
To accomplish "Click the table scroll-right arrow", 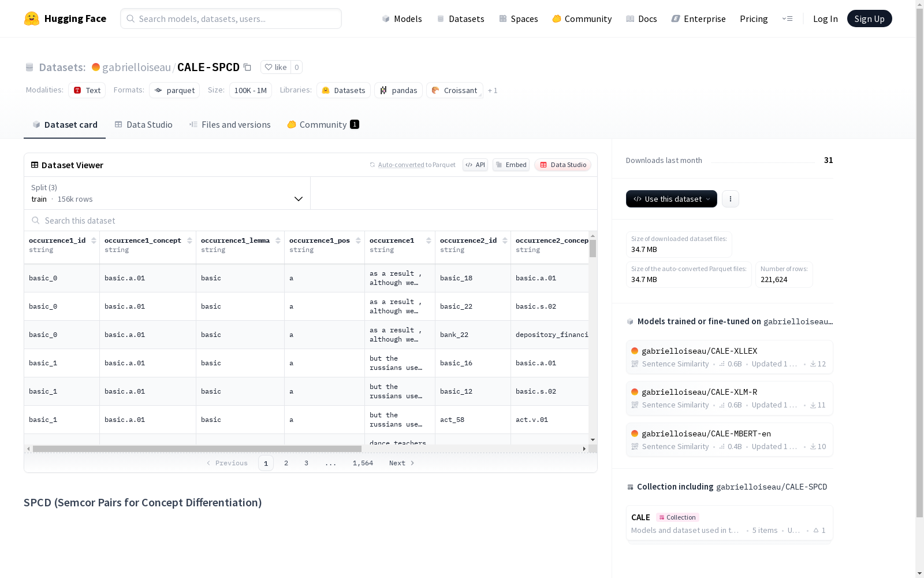I will (x=584, y=449).
